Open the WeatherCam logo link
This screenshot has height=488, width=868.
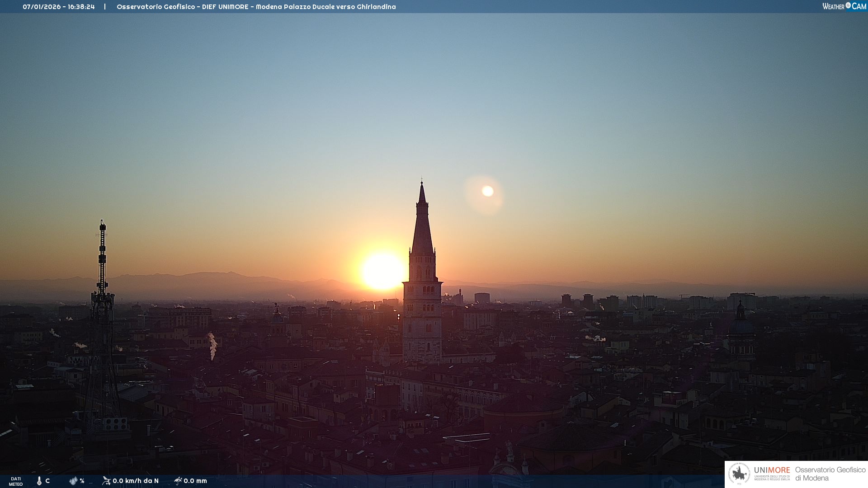click(844, 6)
